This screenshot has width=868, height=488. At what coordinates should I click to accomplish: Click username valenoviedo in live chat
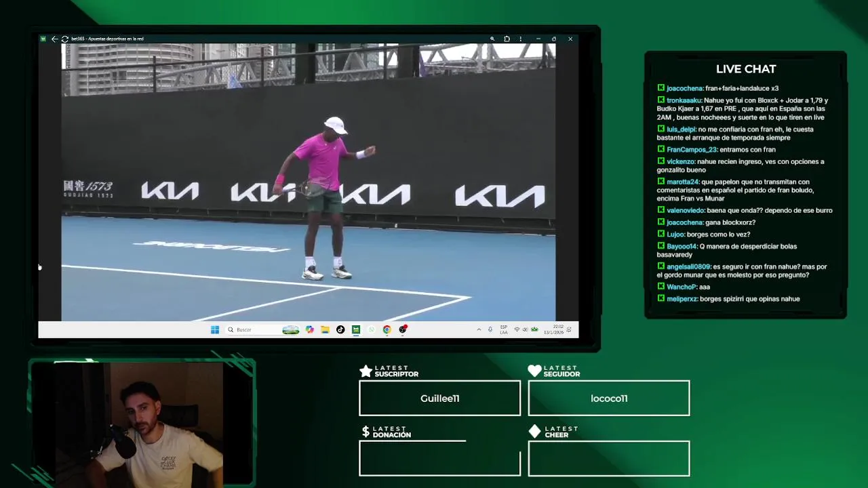686,211
